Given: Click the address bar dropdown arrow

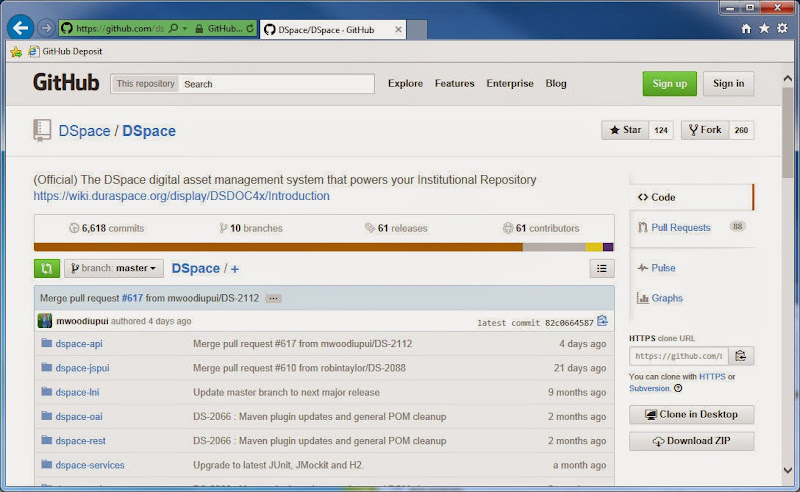Looking at the screenshot, I should coord(185,29).
